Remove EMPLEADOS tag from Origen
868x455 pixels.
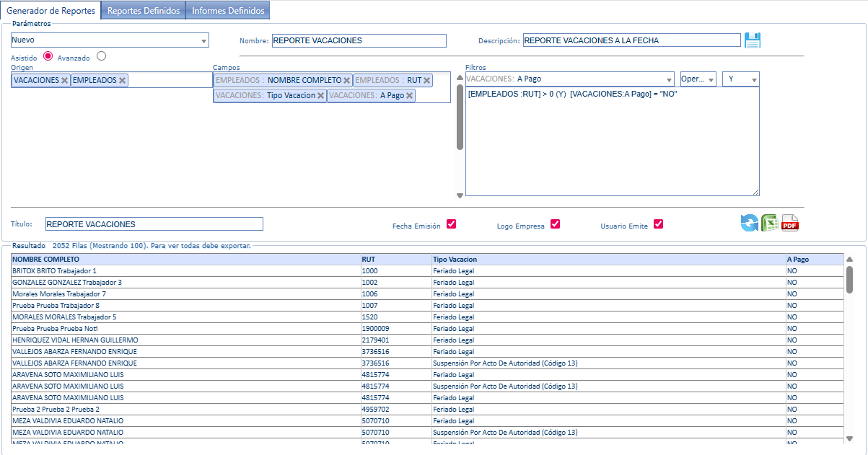pos(123,81)
